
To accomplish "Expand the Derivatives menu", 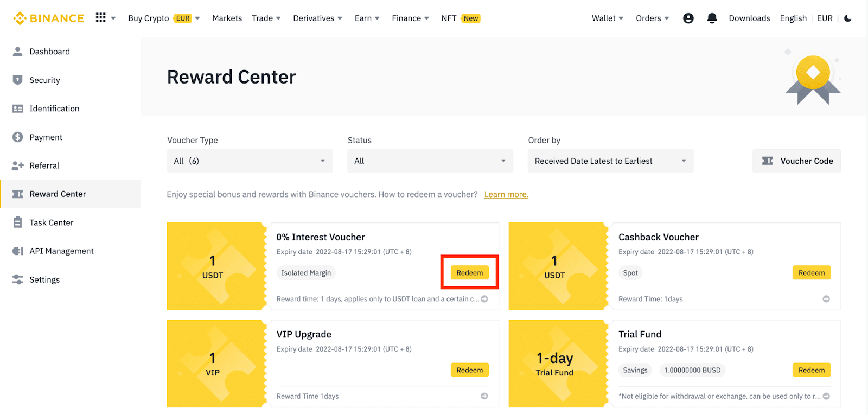I will tap(318, 18).
